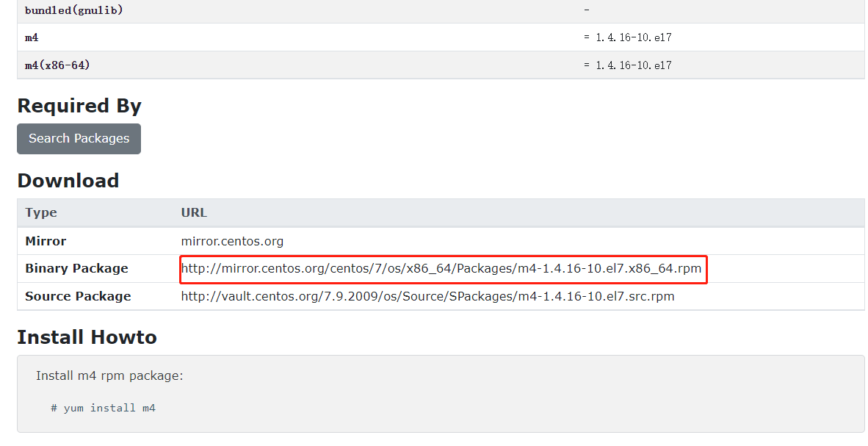Click the Search Packages button
Image resolution: width=868 pixels, height=446 pixels.
click(79, 138)
